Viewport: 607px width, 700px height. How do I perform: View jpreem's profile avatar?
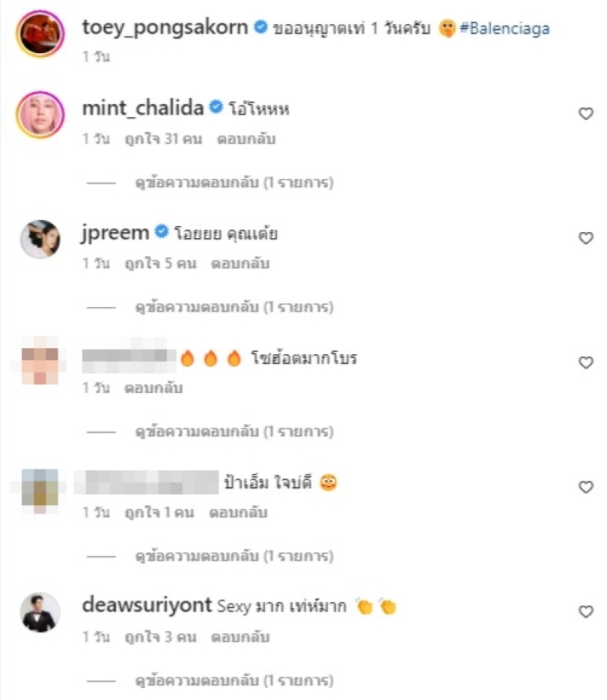point(40,239)
